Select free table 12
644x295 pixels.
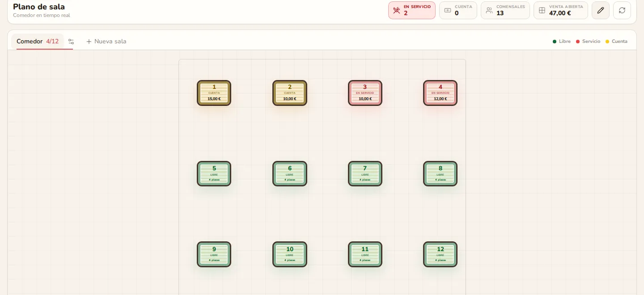pos(441,254)
